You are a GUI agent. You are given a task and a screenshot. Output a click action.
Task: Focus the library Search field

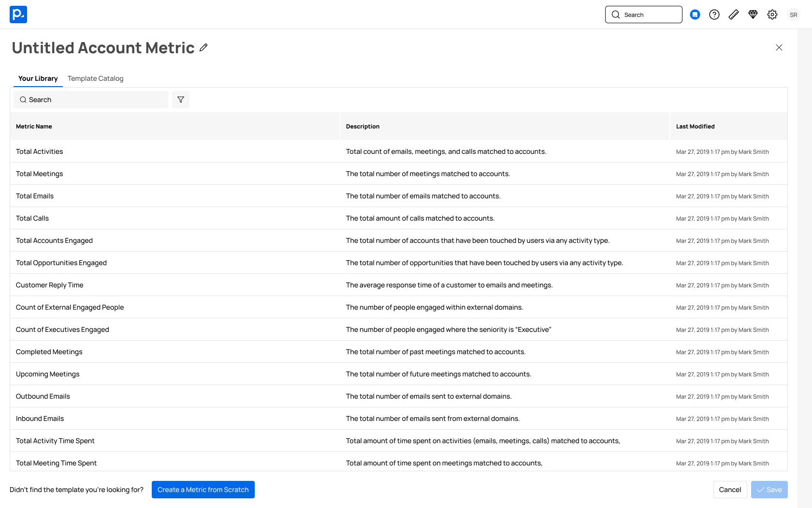click(x=92, y=100)
